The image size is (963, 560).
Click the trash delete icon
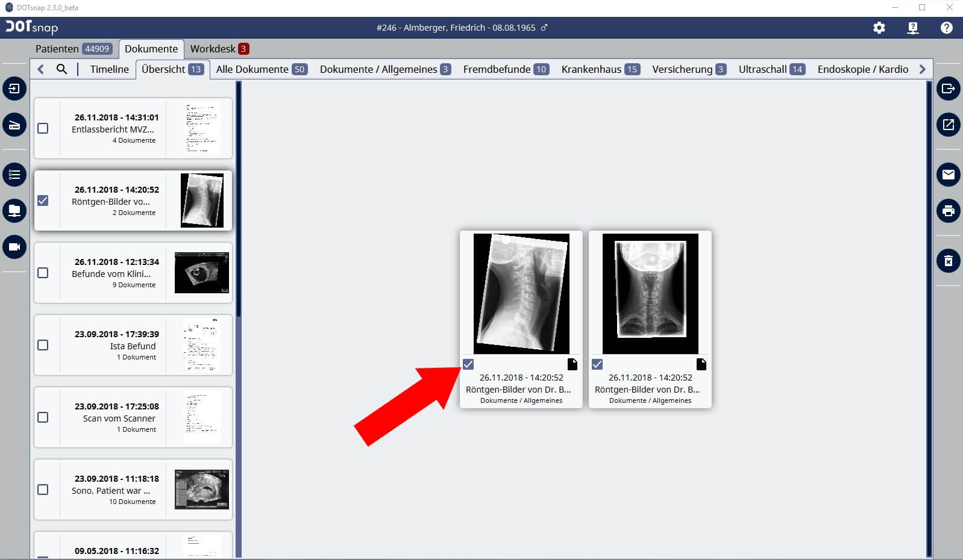(x=948, y=261)
